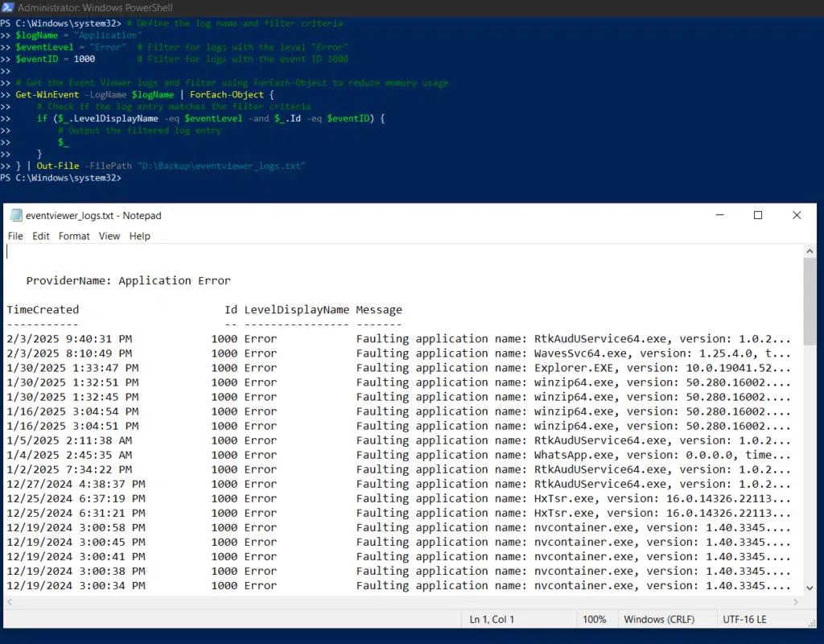The width and height of the screenshot is (824, 644).
Task: Click the 1/30/2025 1:32:51 PM timestamp
Action: (72, 382)
